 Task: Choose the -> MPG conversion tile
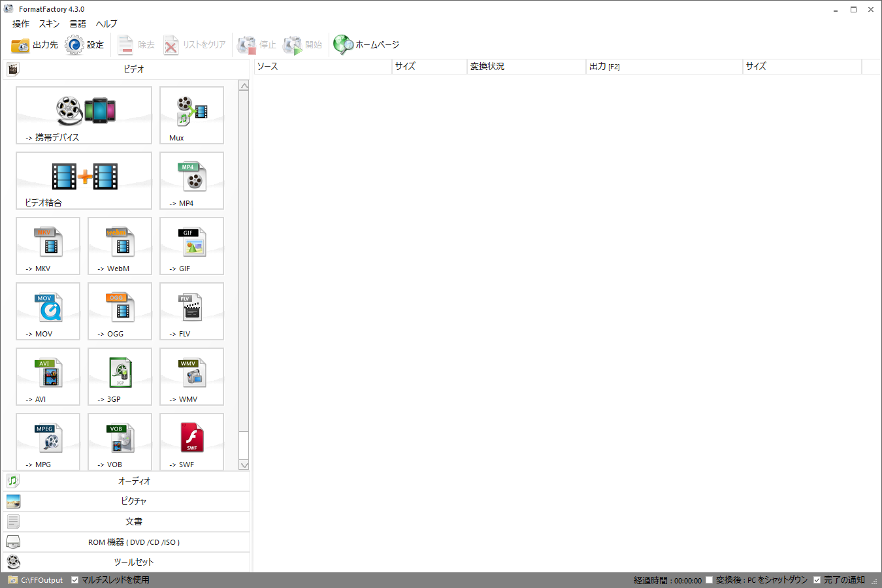pyautogui.click(x=48, y=442)
